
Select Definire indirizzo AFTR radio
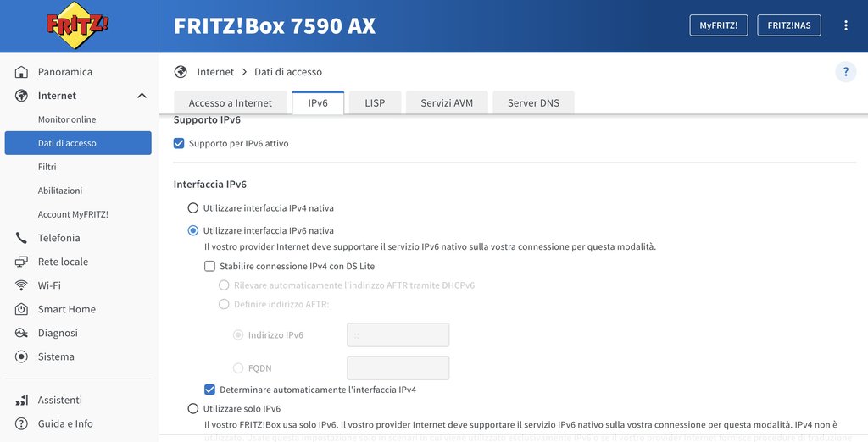pyautogui.click(x=224, y=304)
